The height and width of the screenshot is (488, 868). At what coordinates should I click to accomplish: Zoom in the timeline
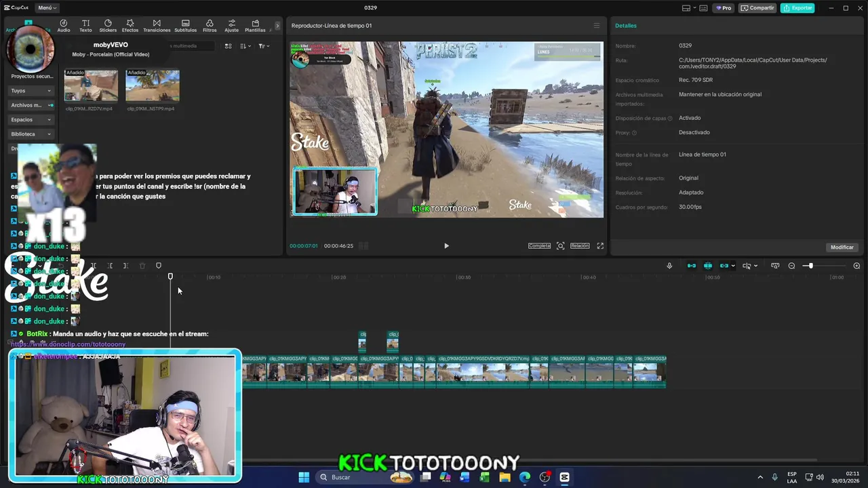[x=856, y=266]
